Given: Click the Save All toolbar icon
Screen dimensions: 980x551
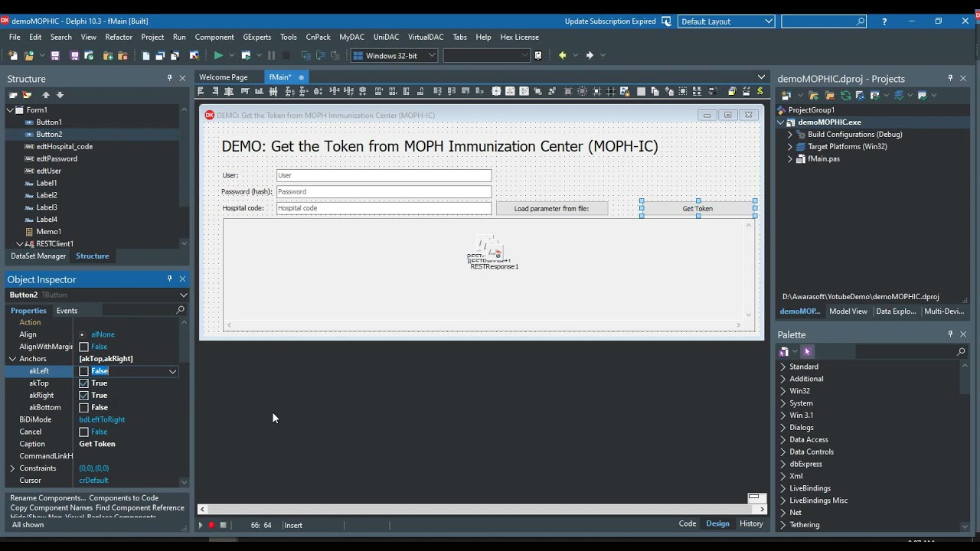Looking at the screenshot, I should pos(74,55).
